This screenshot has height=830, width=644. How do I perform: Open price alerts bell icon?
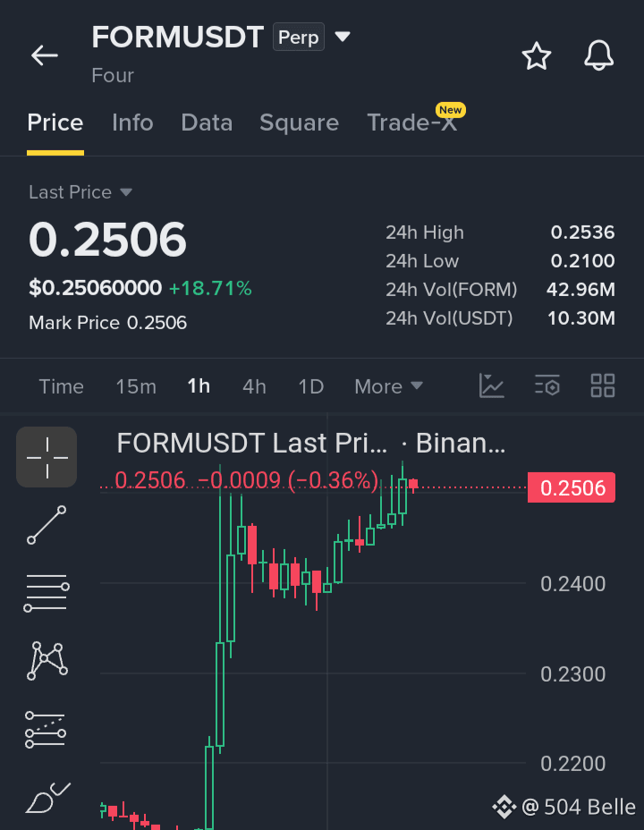(x=598, y=55)
